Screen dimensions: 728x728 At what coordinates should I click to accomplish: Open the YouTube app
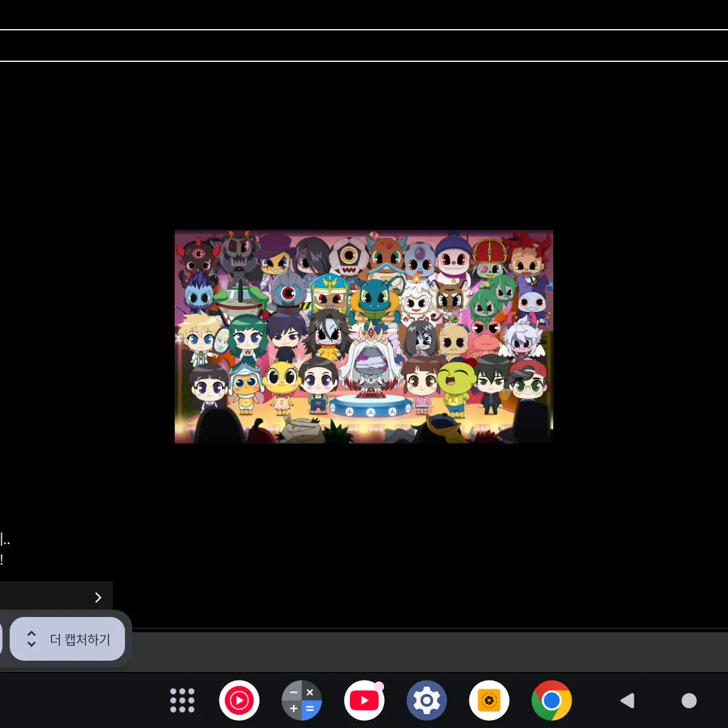click(x=364, y=701)
